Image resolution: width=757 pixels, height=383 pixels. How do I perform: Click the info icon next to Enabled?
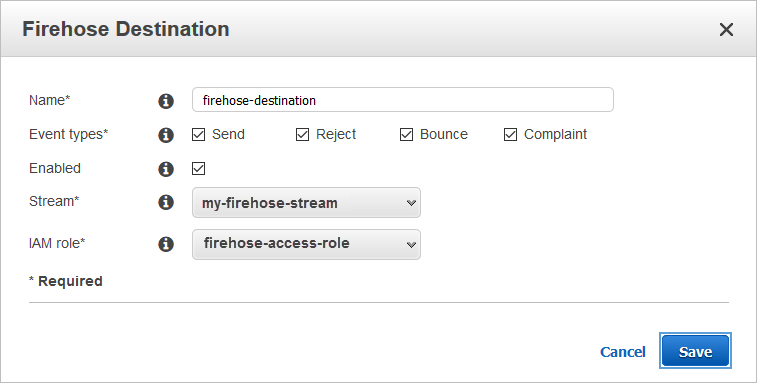click(166, 169)
